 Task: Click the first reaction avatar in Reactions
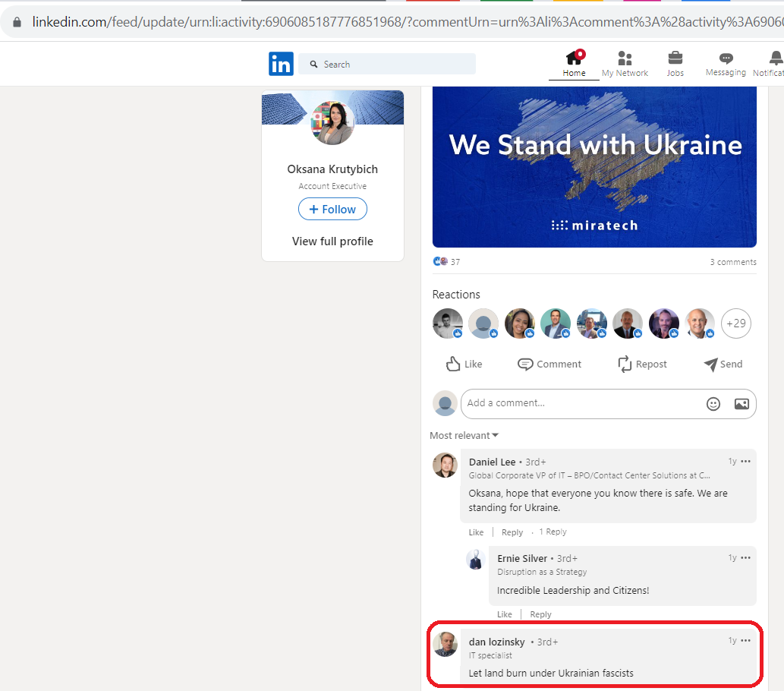pyautogui.click(x=448, y=323)
